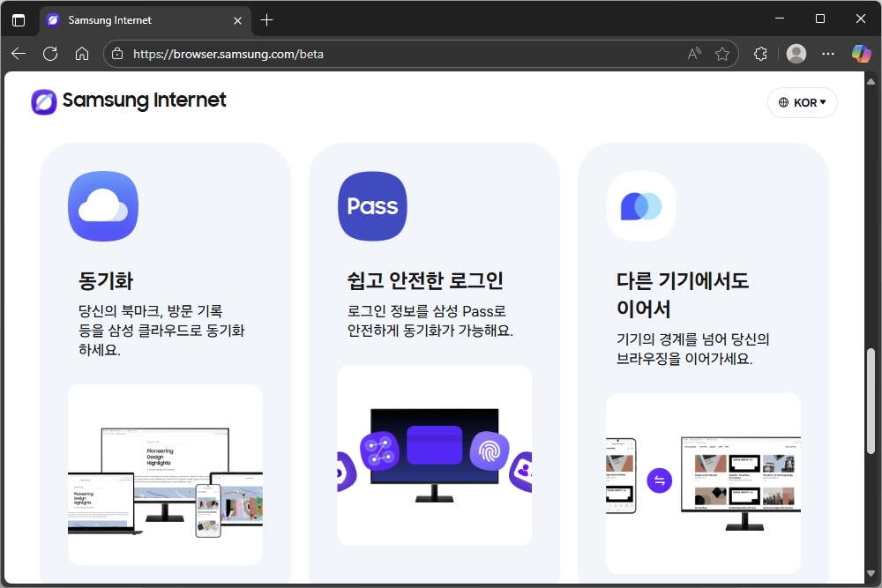Click the Pass monitor illustration thumbnail
882x588 pixels.
pos(434,456)
